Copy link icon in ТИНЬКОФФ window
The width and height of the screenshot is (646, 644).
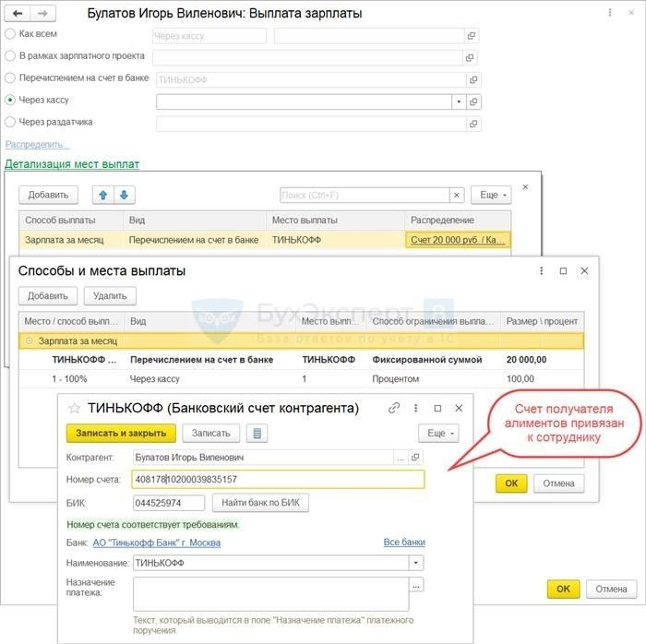point(394,408)
